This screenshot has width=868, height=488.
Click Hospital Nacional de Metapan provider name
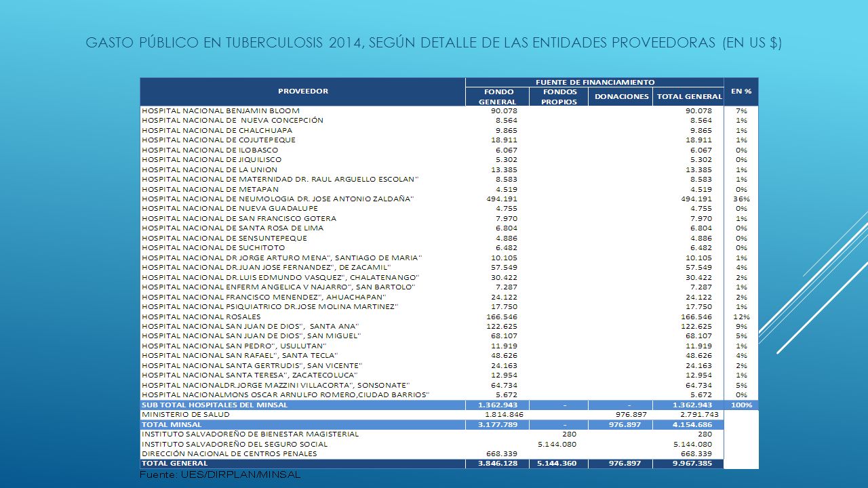tap(210, 189)
